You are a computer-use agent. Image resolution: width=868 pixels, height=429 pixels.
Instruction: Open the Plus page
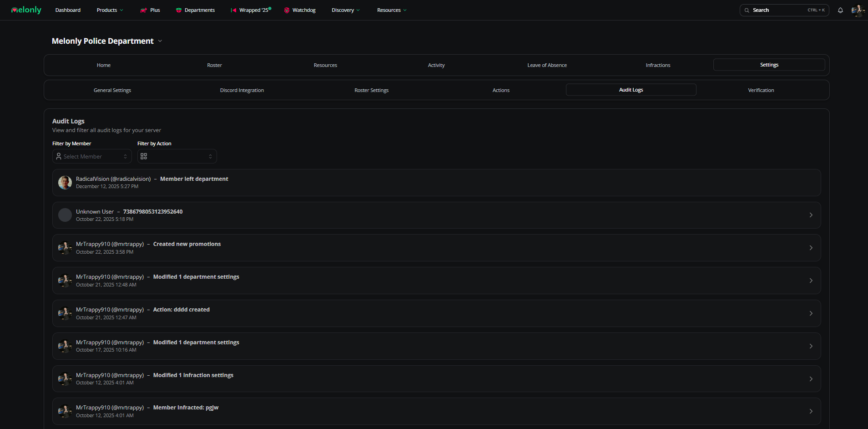150,10
